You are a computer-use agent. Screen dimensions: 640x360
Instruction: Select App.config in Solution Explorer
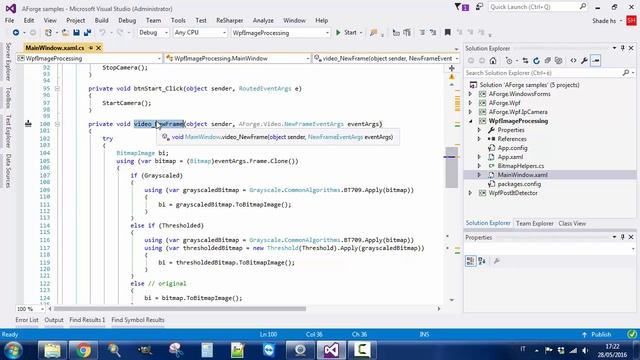coord(512,148)
